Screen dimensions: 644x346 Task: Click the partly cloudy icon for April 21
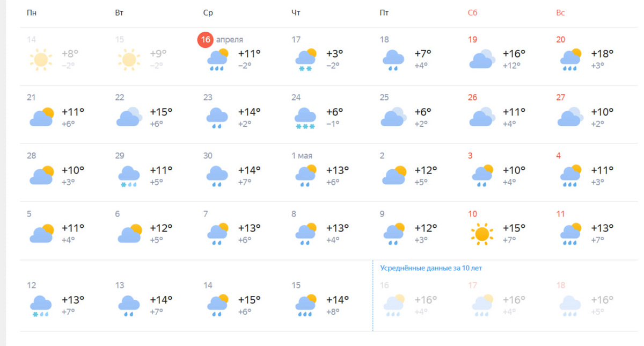[x=42, y=117]
